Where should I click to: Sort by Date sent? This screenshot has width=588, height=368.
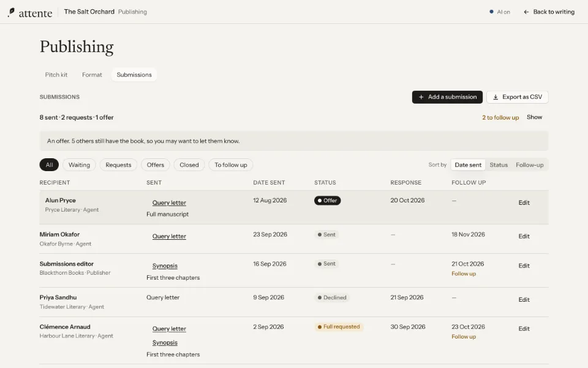click(x=468, y=165)
